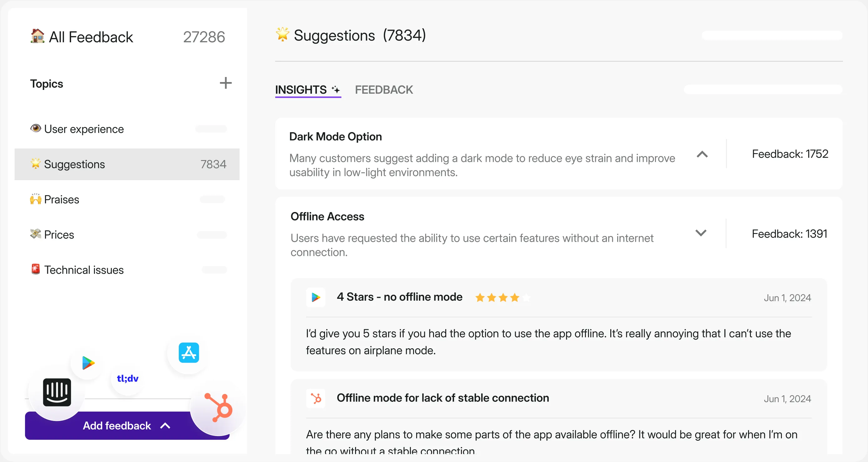The image size is (868, 462).
Task: Click the home icon beside All Feedback
Action: coord(37,36)
